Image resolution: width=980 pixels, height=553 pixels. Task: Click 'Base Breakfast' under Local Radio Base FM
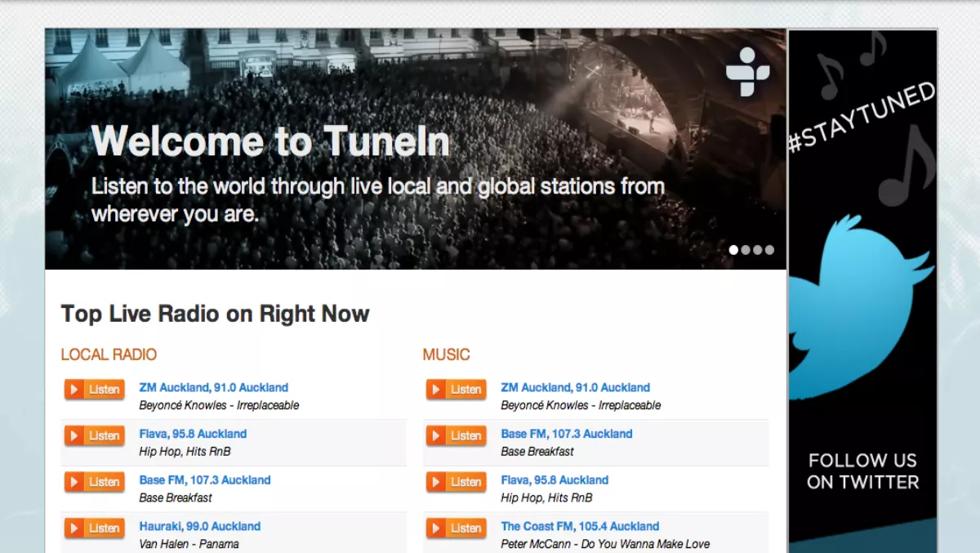coord(176,497)
